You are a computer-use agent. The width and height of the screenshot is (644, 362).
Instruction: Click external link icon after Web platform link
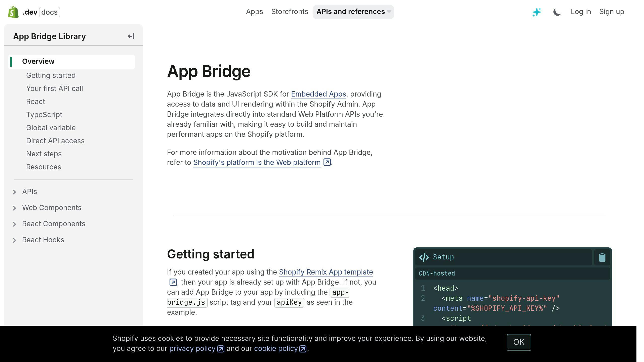(x=327, y=162)
